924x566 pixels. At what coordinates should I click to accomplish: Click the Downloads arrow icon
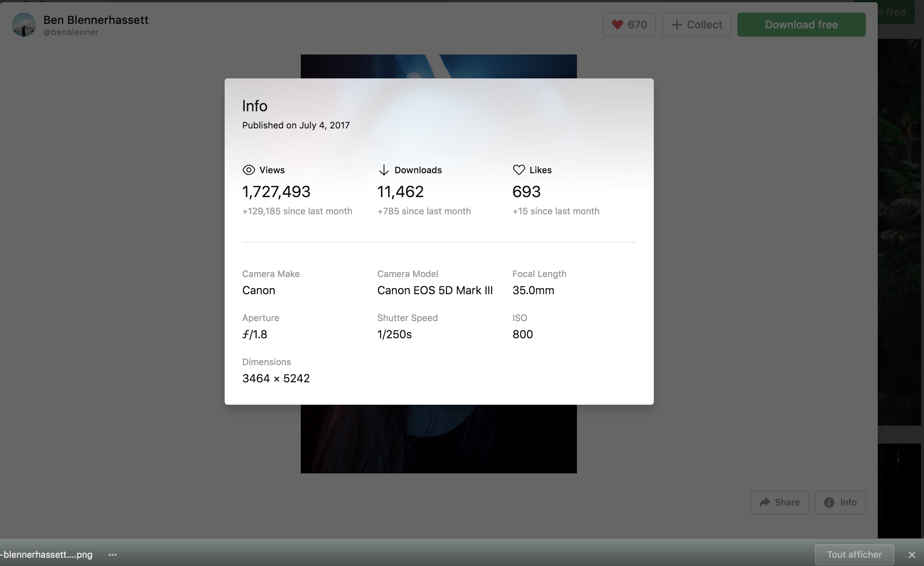384,170
